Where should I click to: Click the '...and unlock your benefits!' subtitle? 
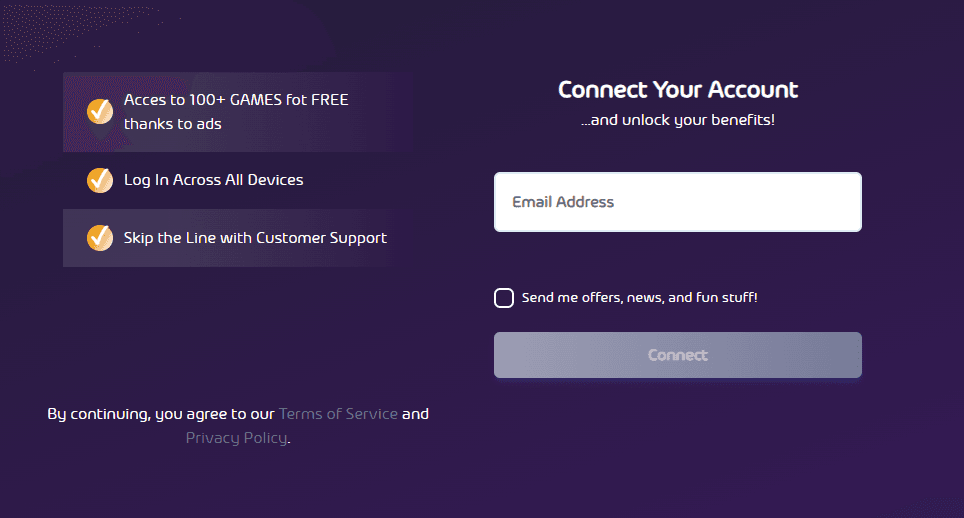(x=678, y=120)
